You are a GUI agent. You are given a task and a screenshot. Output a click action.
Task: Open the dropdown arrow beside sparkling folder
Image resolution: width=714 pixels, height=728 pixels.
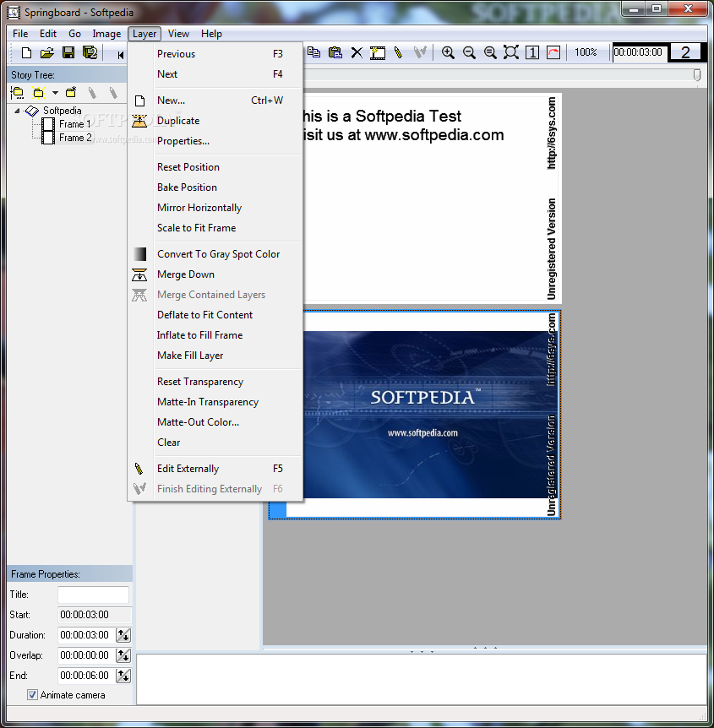(55, 93)
